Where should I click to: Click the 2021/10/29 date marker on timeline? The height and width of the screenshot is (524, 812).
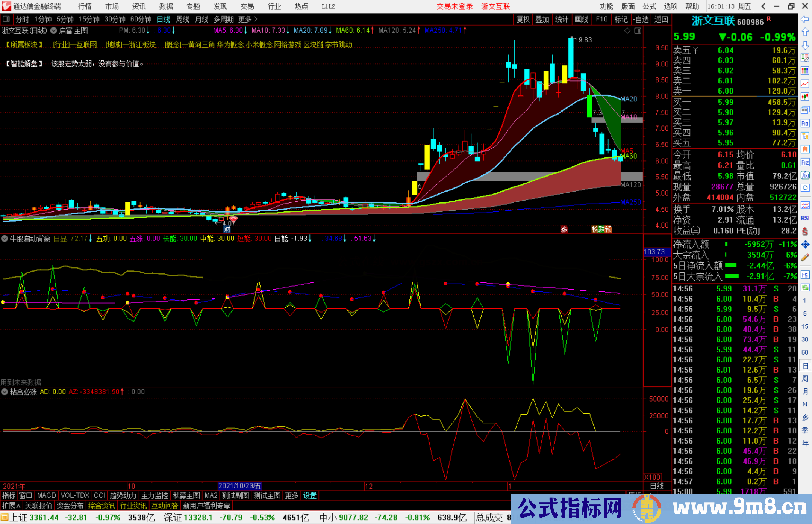click(240, 486)
